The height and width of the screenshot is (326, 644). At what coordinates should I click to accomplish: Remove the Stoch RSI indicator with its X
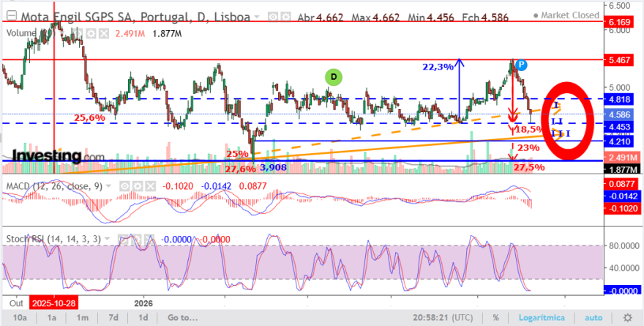tap(150, 239)
